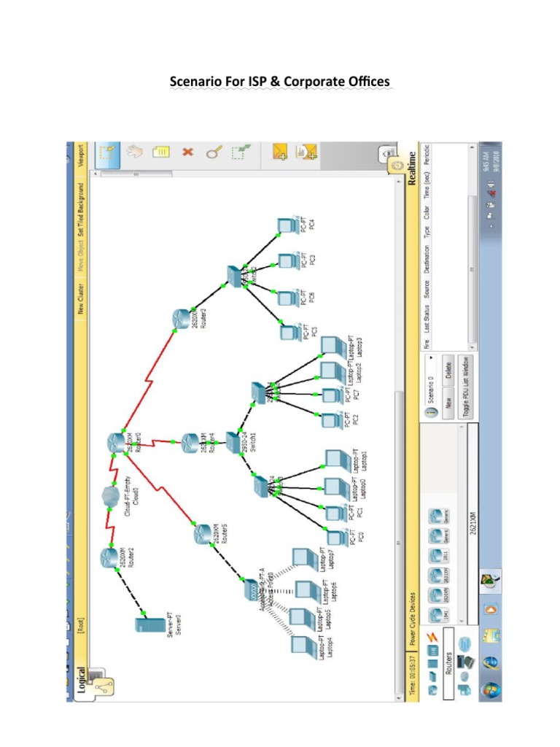The height and width of the screenshot is (747, 560).
Task: Switch to the Realtime mode tab
Action: click(413, 168)
